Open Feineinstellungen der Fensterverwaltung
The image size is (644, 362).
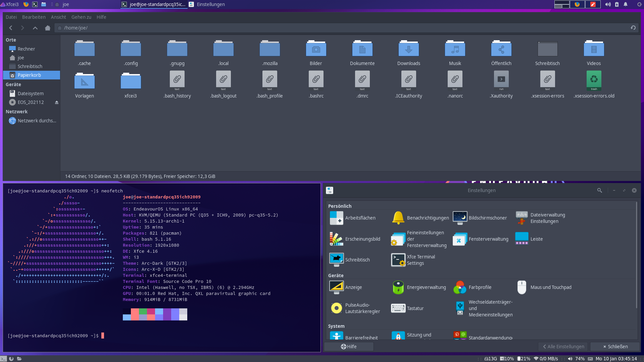(x=419, y=239)
